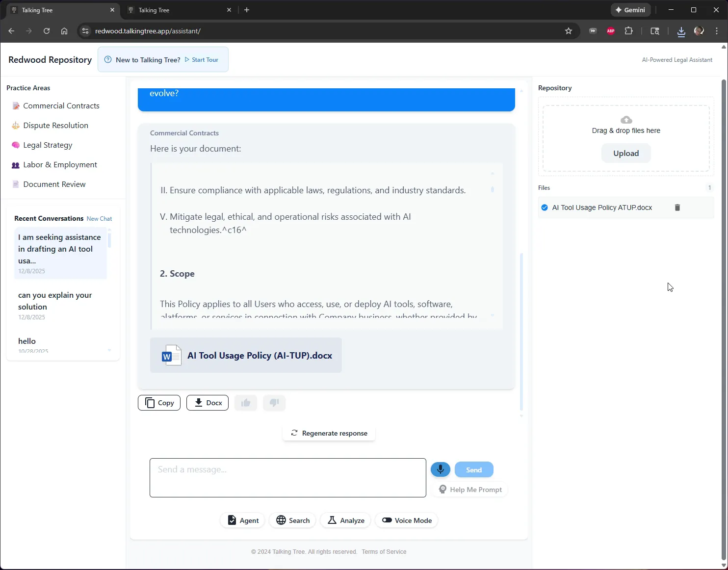The image size is (728, 570).
Task: Open AI Tool Usage Policy (AI-TUP).docx attachment
Action: click(246, 356)
